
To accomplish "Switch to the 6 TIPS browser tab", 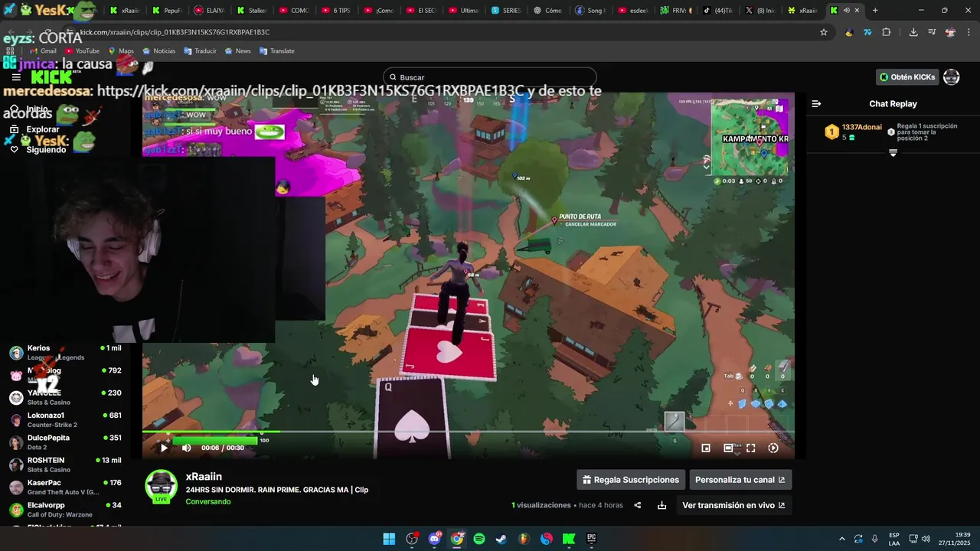I will pyautogui.click(x=335, y=11).
